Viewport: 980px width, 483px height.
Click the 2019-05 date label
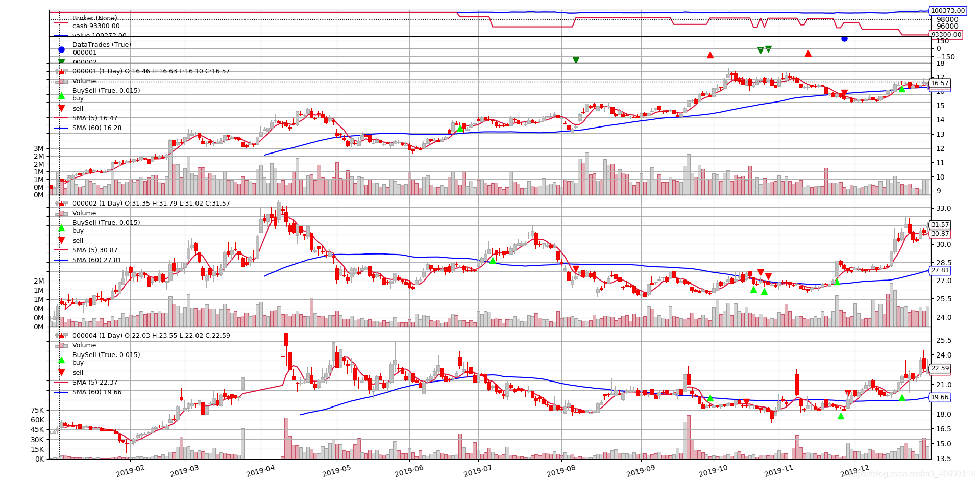tap(336, 471)
